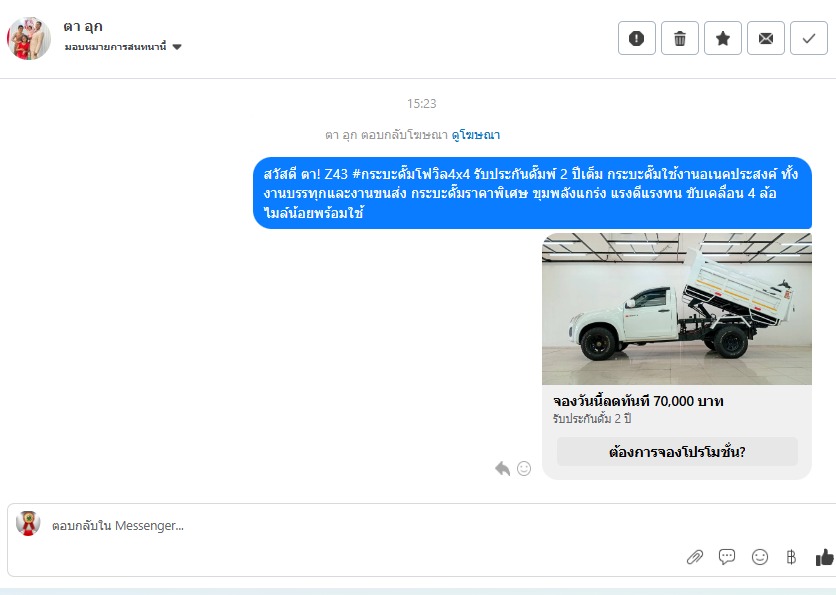The height and width of the screenshot is (595, 836).
Task: Click the blue Z43 greeting message bubble
Action: click(532, 193)
